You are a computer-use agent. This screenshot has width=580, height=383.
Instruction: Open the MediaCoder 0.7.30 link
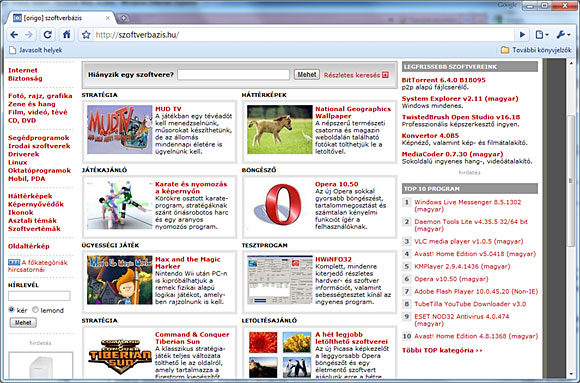(x=452, y=154)
